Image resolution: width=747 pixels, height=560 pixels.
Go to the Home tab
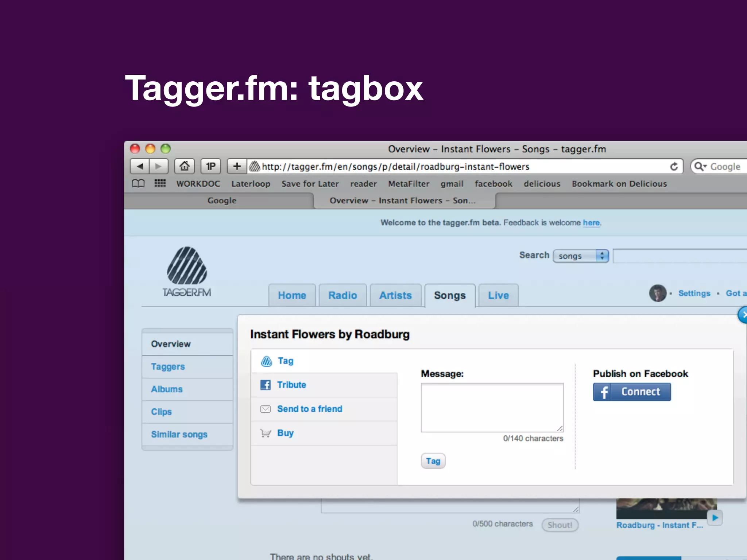[x=292, y=295]
